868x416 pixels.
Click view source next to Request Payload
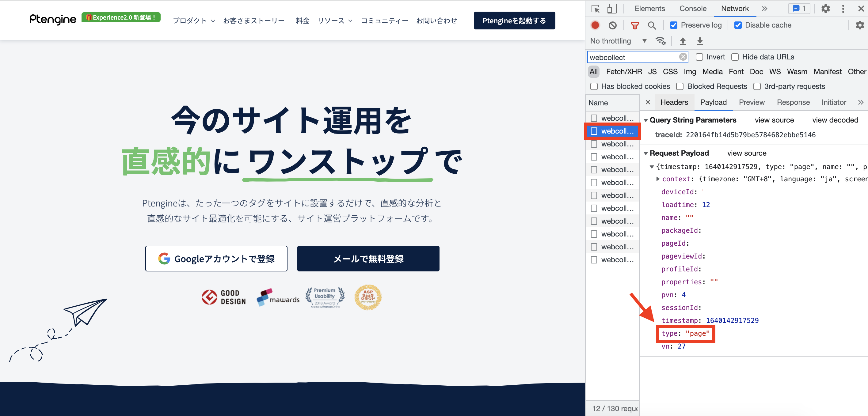[x=747, y=153]
